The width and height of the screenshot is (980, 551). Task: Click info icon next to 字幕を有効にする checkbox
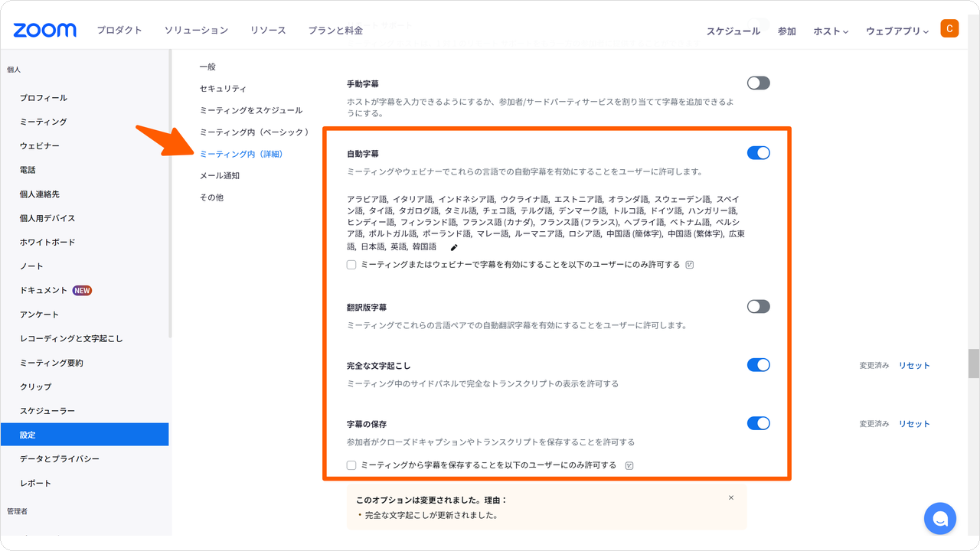coord(690,265)
